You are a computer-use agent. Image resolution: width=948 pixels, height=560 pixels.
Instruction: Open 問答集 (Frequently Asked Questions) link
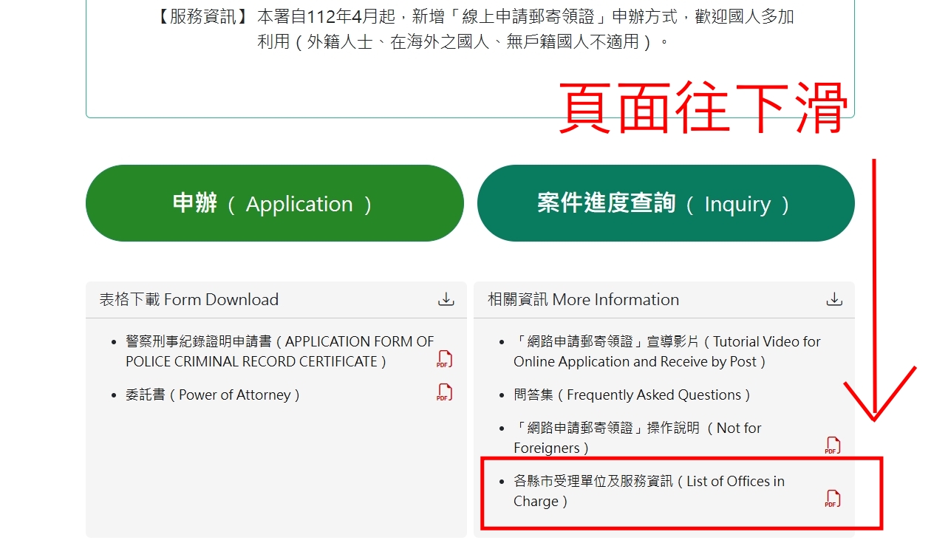(632, 395)
